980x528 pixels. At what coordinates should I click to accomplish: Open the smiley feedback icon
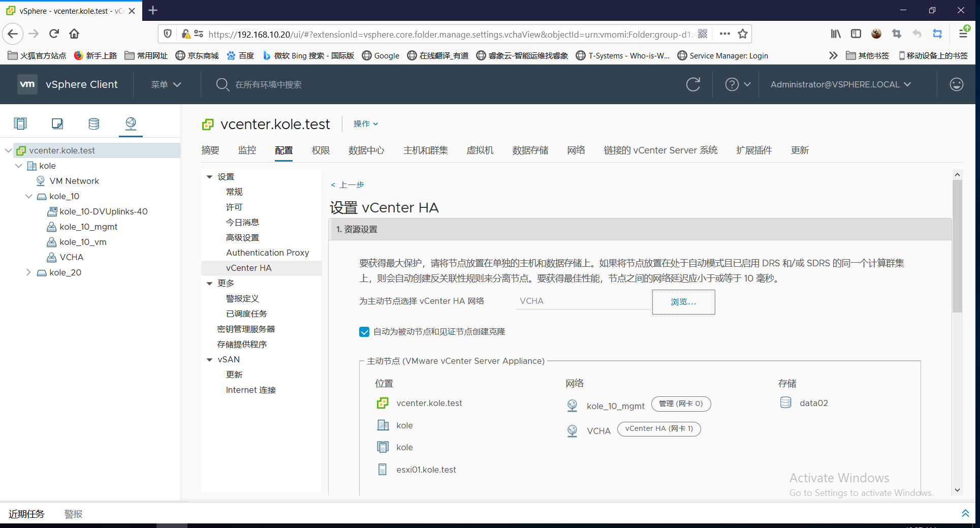tap(956, 84)
